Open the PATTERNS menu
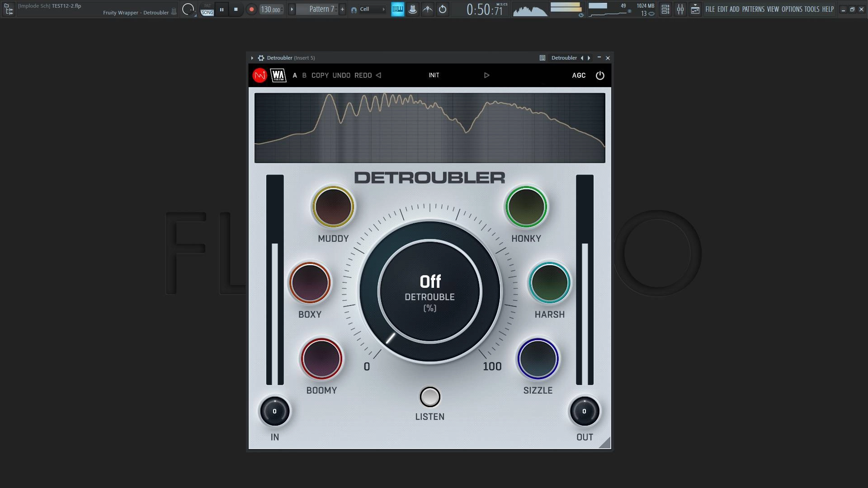The width and height of the screenshot is (868, 488). (753, 9)
